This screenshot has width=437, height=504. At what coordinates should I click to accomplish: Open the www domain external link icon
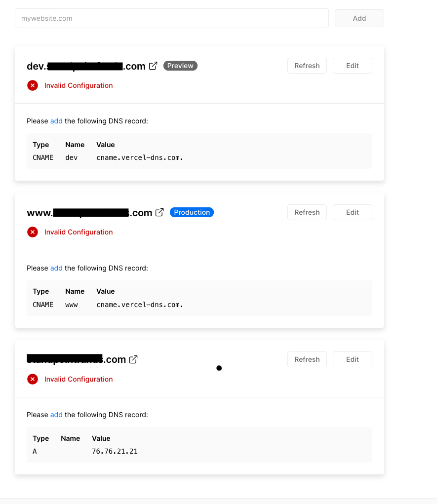(159, 212)
